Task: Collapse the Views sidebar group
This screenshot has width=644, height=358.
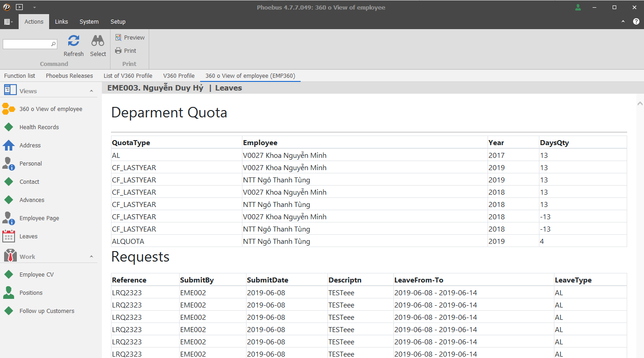Action: click(x=91, y=91)
